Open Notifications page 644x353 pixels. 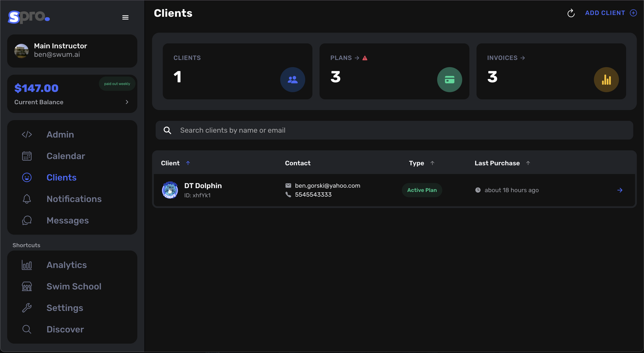click(x=74, y=199)
